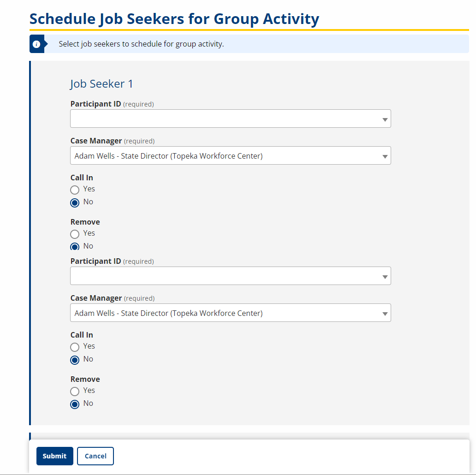The image size is (476, 475).
Task: Choose No for the second Remove option
Action: [75, 404]
